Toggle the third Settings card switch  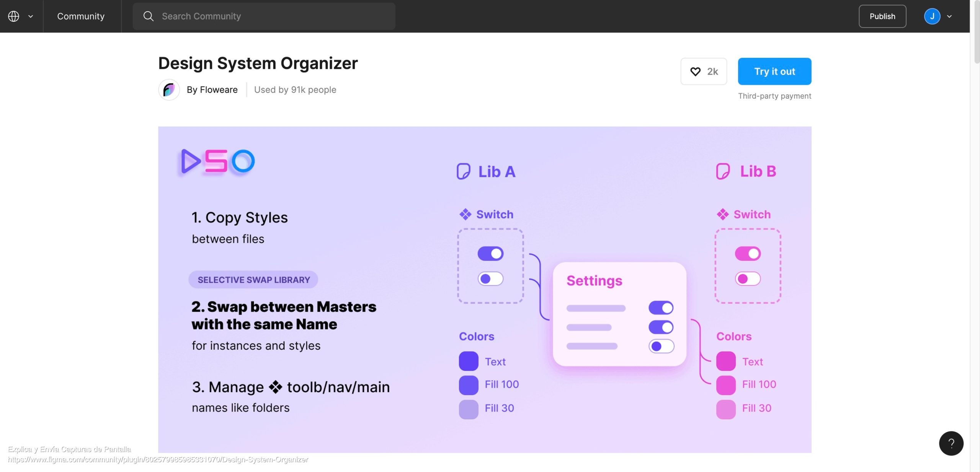point(661,347)
